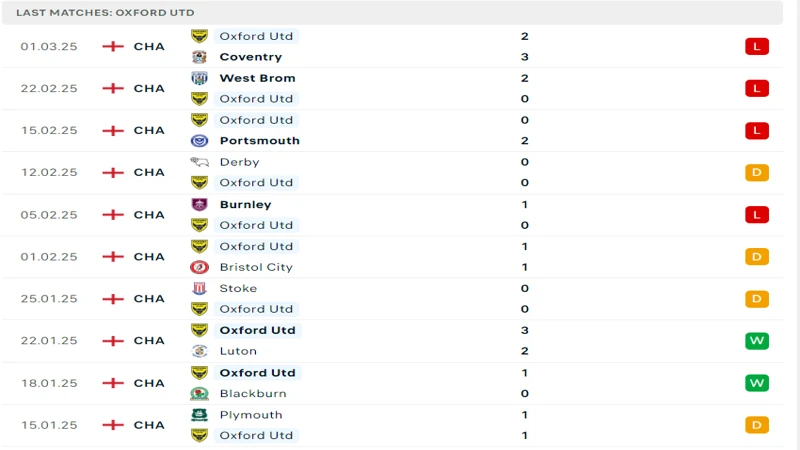The height and width of the screenshot is (450, 800).
Task: Click the green W badge for Luton match
Action: point(757,341)
